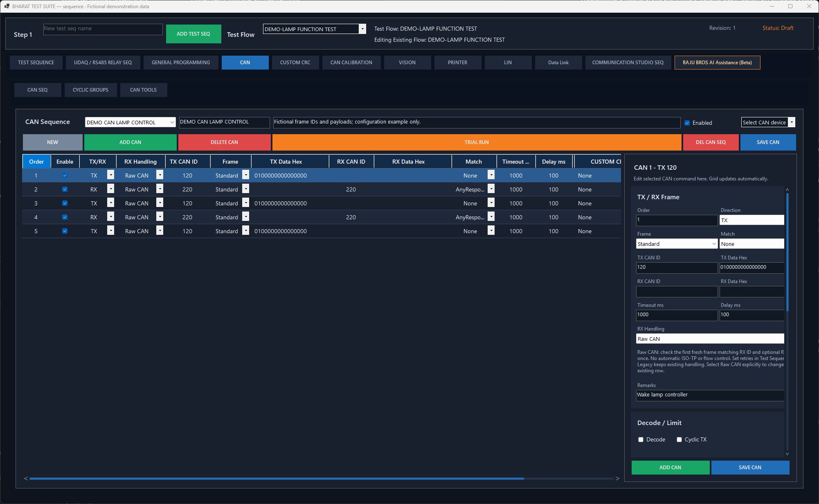Click the 220 RX CAN ID cell in row 4
819x504 pixels.
pos(351,217)
